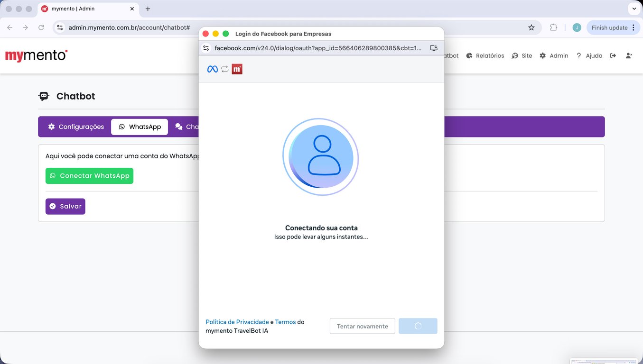
Task: Click the mymento logo on admin page
Action: (37, 55)
